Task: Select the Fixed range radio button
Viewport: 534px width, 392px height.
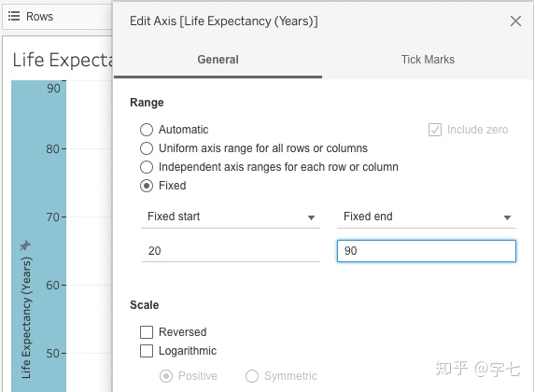Action: (147, 186)
